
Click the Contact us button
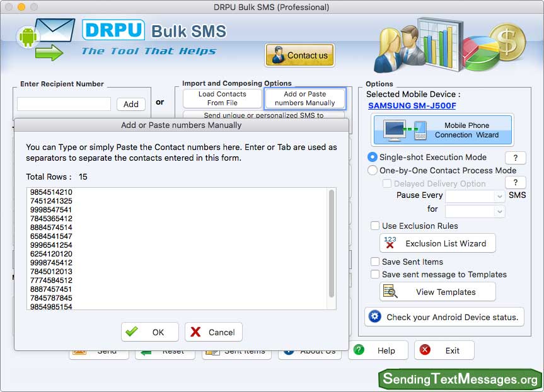(x=300, y=55)
